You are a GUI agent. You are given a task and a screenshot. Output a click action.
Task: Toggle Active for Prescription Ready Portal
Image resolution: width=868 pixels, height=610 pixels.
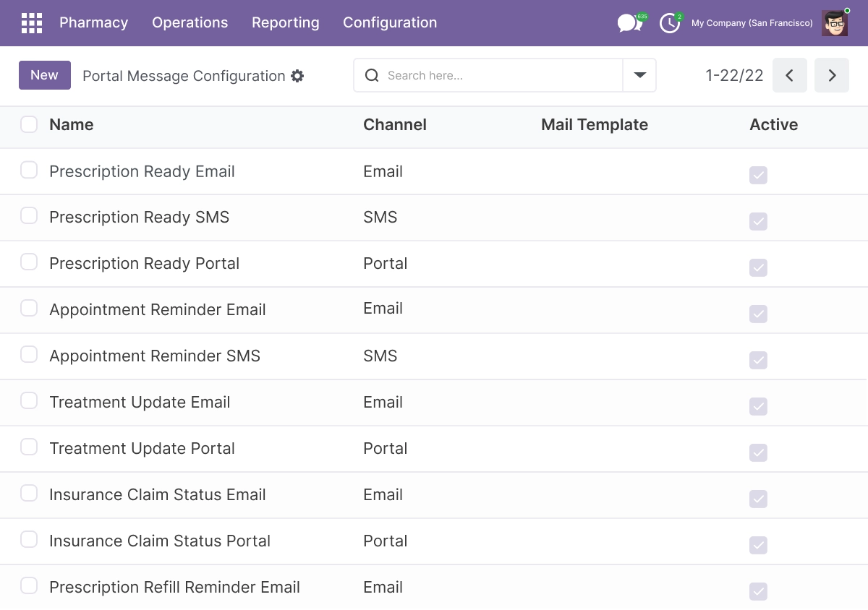click(x=758, y=267)
